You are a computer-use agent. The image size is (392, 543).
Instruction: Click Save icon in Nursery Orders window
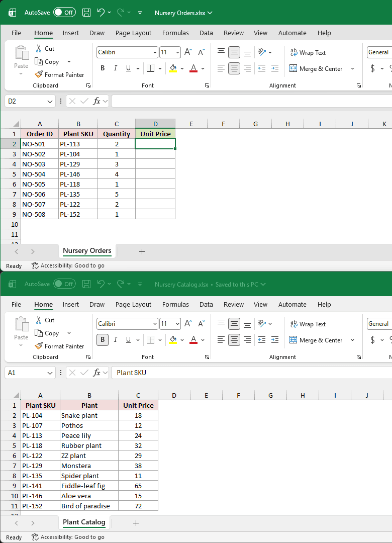(86, 13)
